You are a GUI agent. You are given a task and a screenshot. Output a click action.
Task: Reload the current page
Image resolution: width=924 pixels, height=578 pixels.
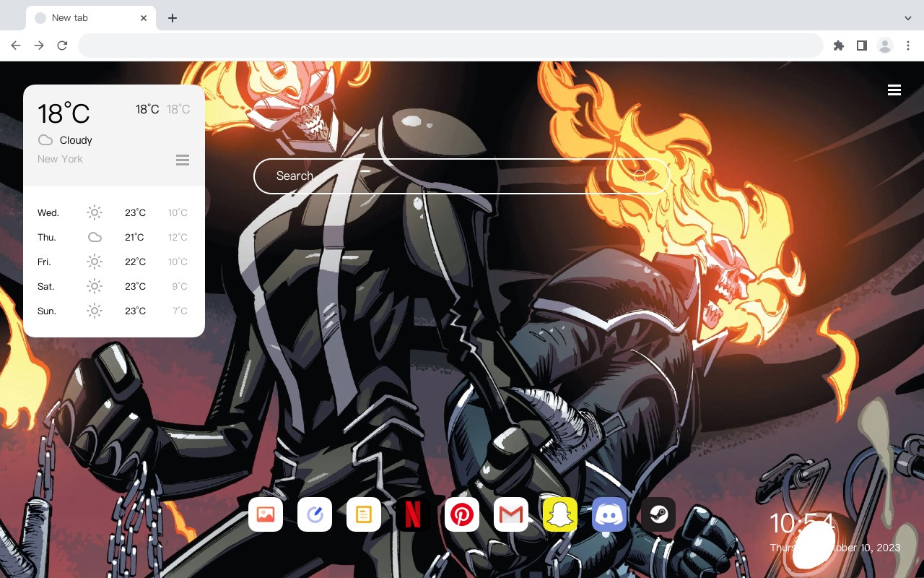pos(62,46)
